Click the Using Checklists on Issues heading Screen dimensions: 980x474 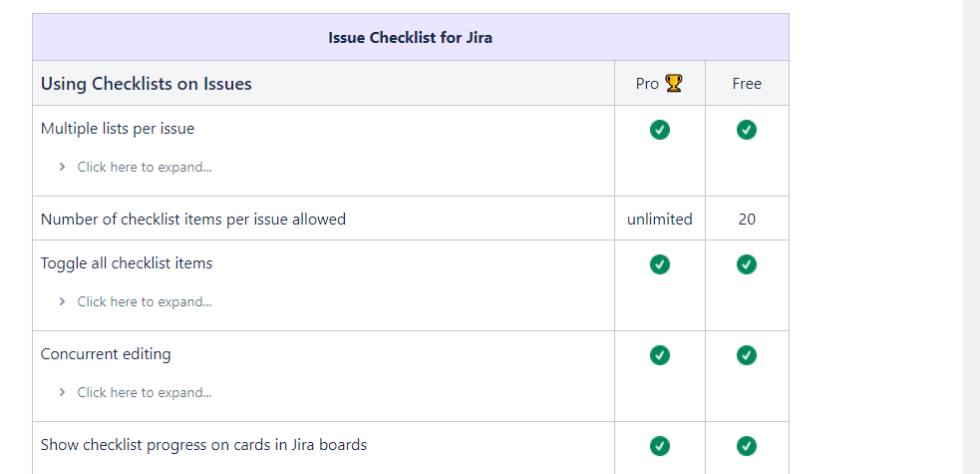click(x=147, y=84)
